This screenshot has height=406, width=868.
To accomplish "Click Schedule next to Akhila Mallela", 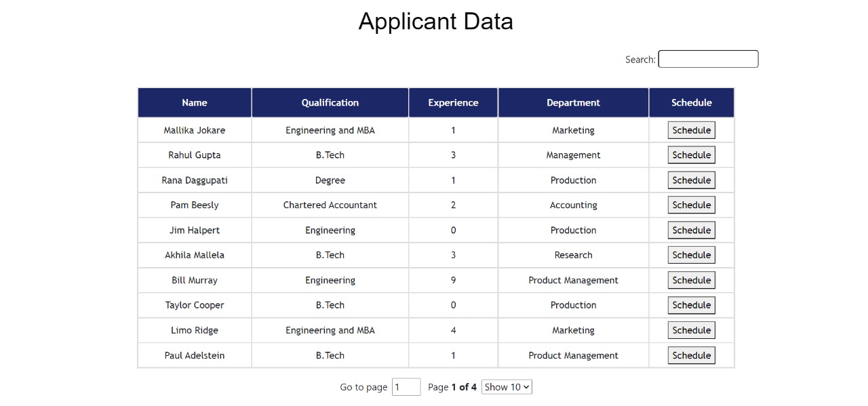I will [691, 255].
